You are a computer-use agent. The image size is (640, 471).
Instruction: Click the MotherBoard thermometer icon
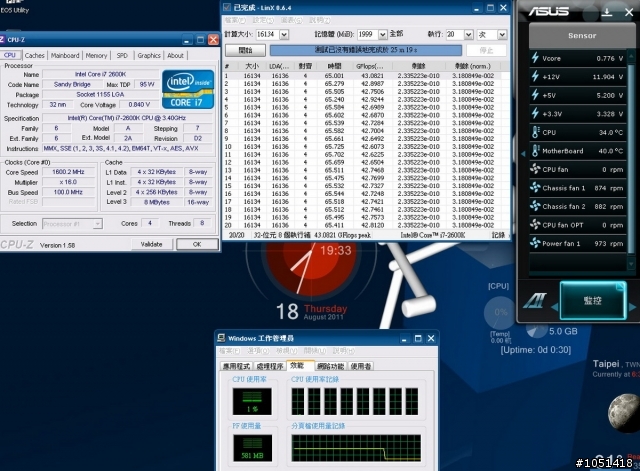point(535,151)
